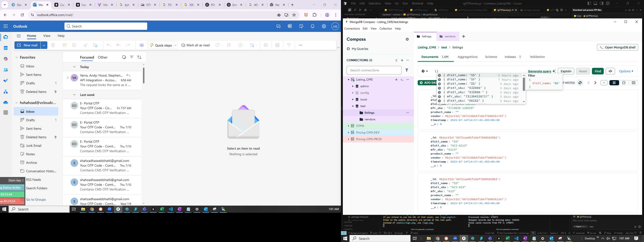The width and height of the screenshot is (644, 242).
Task: Click Open MongoDB shell button
Action: point(617,48)
